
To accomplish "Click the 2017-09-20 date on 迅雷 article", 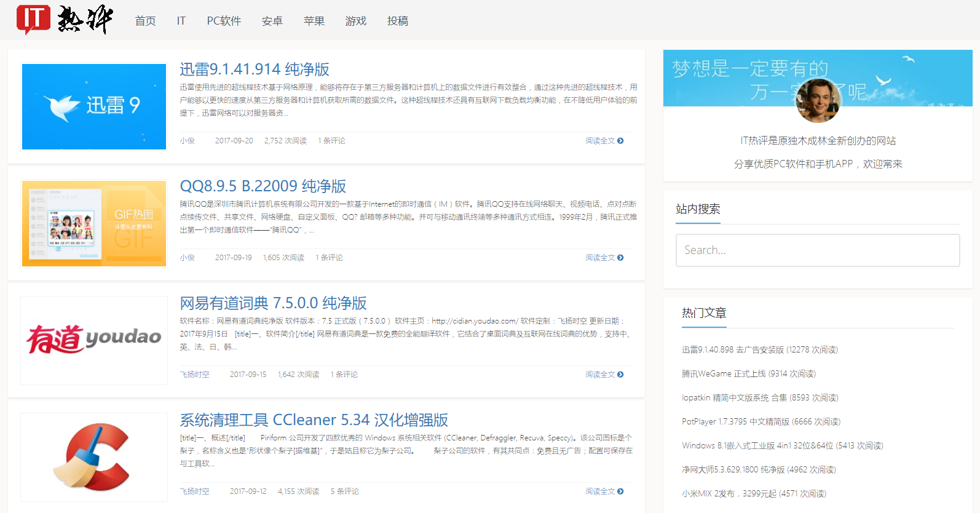I will pyautogui.click(x=234, y=141).
